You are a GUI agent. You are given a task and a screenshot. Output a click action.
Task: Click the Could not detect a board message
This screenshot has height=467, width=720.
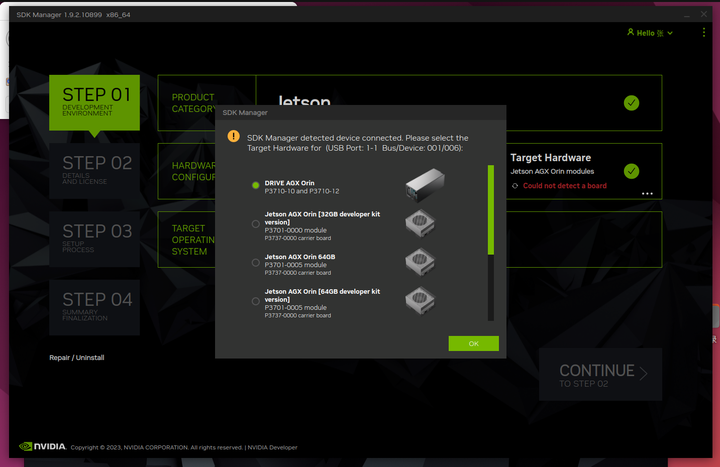pos(564,186)
